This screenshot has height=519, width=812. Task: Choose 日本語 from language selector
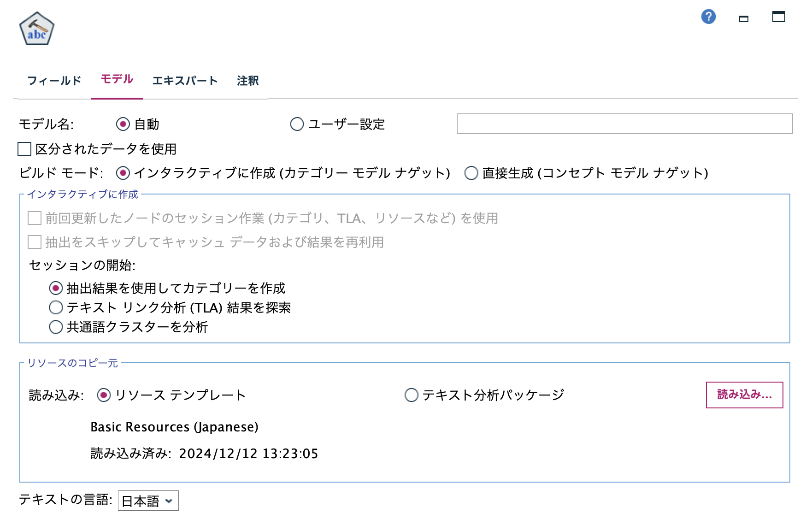pyautogui.click(x=147, y=501)
